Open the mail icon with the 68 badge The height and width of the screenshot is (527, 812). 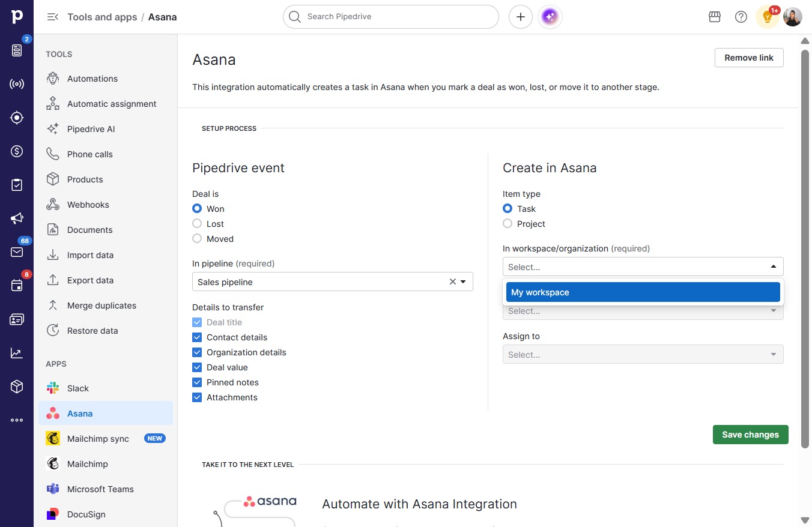(17, 252)
